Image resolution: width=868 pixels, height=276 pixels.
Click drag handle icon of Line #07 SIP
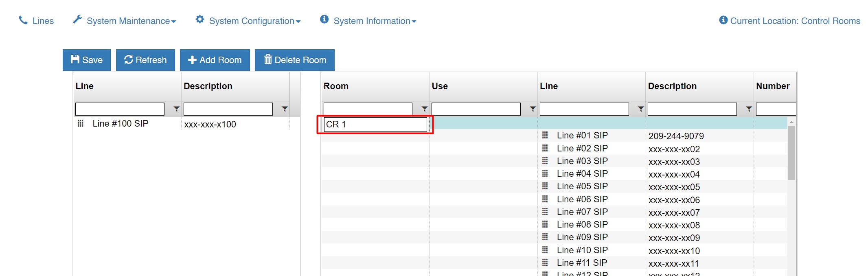(x=545, y=212)
